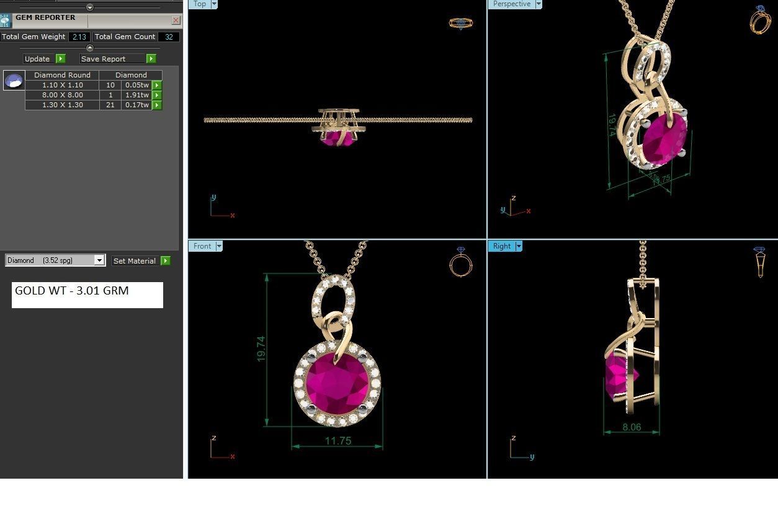Click the Update label button
The height and width of the screenshot is (532, 778).
pos(37,59)
